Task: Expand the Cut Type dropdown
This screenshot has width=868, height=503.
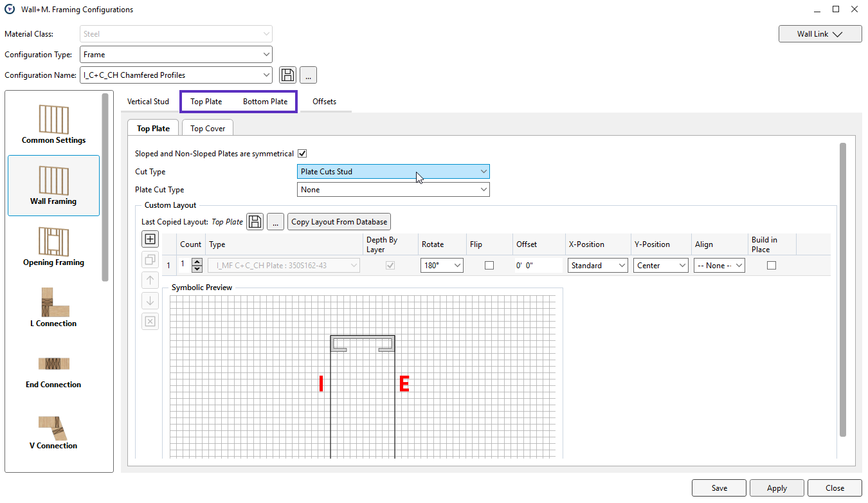Action: pyautogui.click(x=394, y=172)
